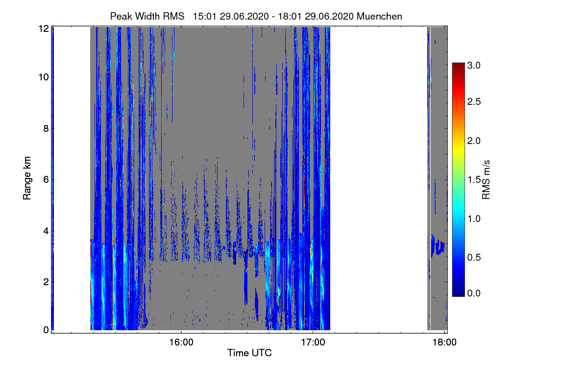Click the '0' range tick label
The width and height of the screenshot is (588, 392).
pos(46,330)
